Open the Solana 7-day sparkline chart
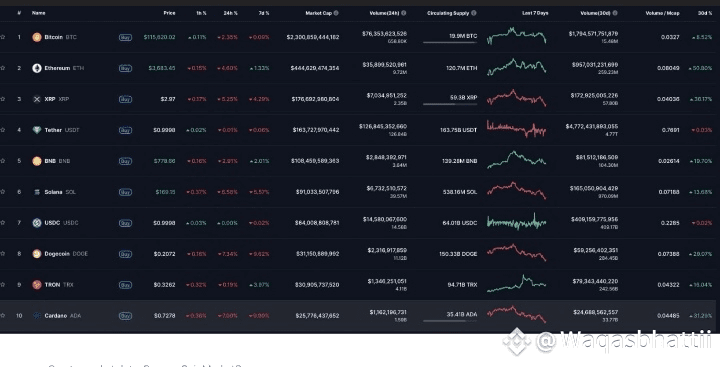The image size is (720, 367). tap(517, 191)
